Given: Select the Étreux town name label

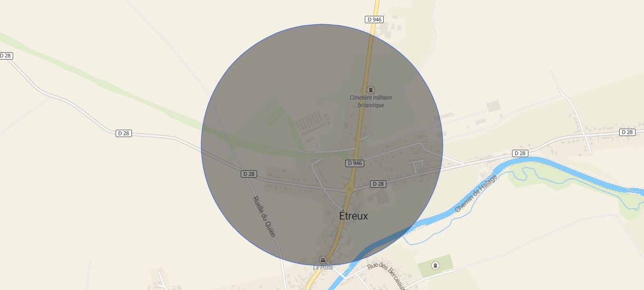Looking at the screenshot, I should pos(353,216).
